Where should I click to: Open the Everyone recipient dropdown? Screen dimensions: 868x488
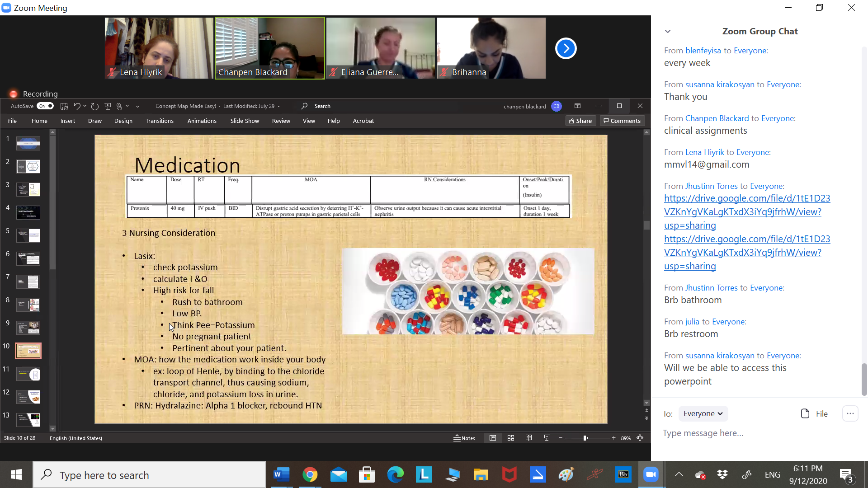click(703, 413)
